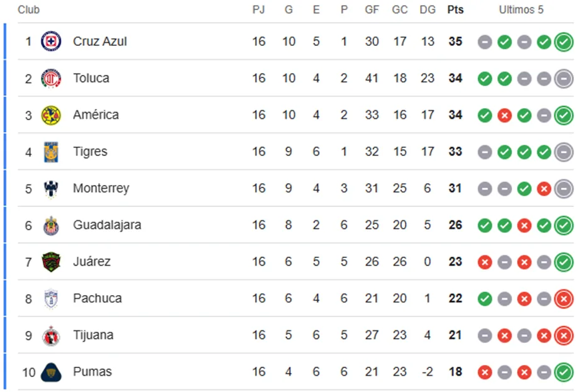
Task: Click the Tigres club crest
Action: pyautogui.click(x=51, y=152)
